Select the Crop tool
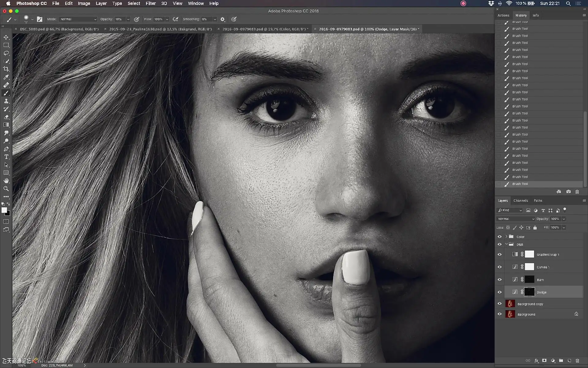The width and height of the screenshot is (588, 368). (6, 69)
